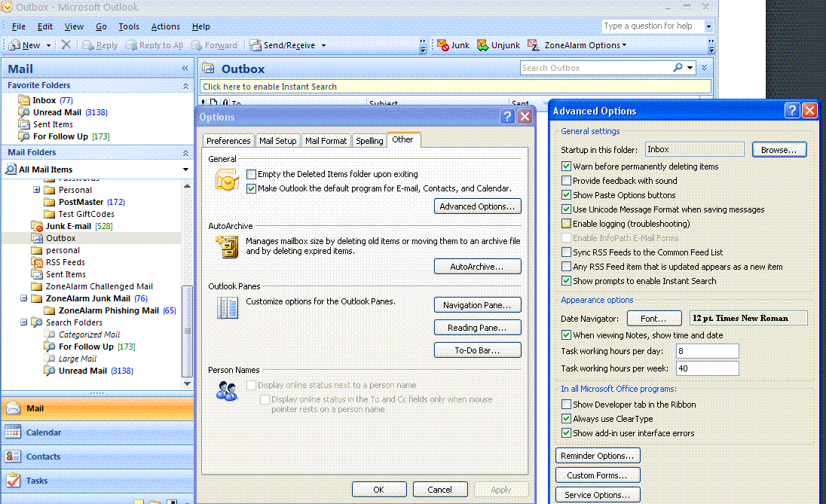Toggle Show prompts to enable Instant Search

tap(566, 281)
